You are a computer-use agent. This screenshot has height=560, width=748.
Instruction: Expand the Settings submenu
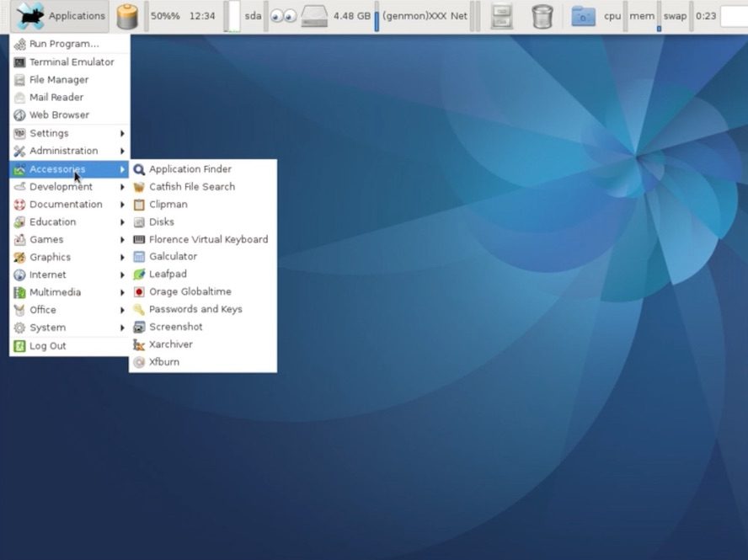tap(70, 133)
